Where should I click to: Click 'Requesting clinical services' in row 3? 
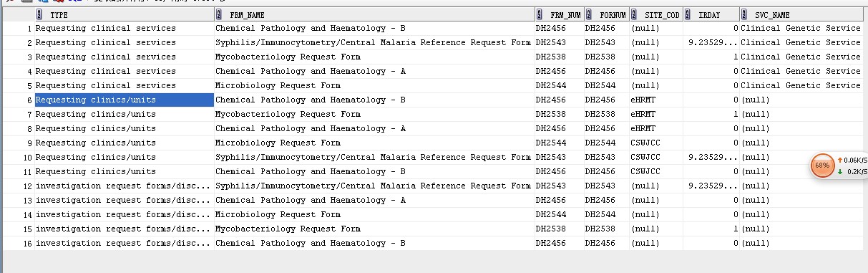pos(105,57)
